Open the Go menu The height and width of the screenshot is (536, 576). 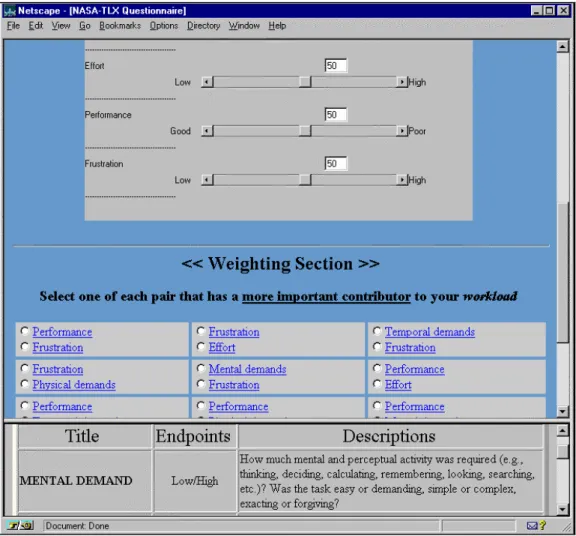(84, 26)
